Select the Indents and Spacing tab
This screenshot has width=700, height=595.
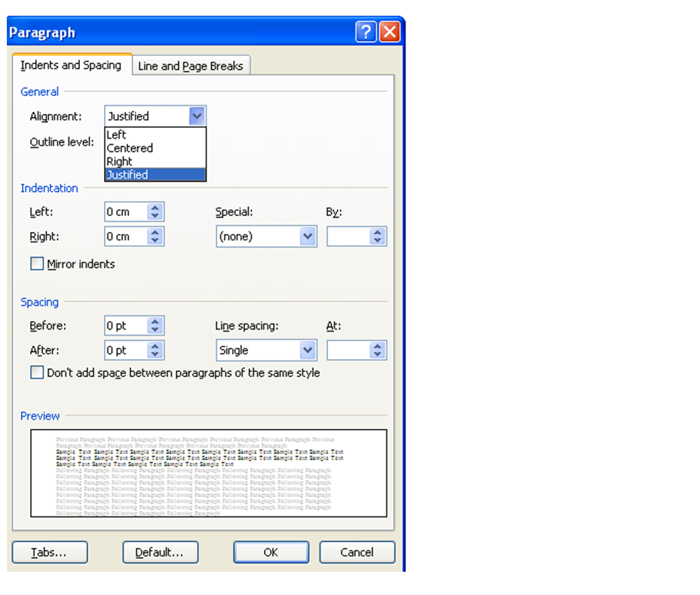[70, 66]
